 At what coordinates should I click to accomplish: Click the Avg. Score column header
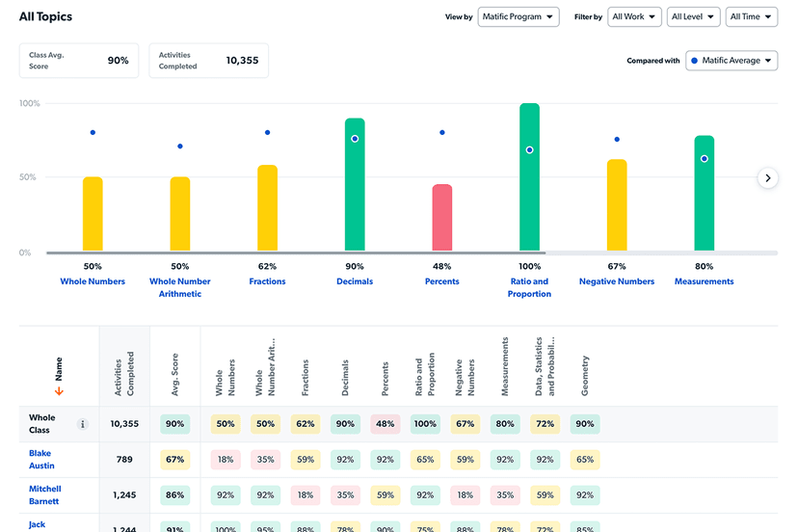coord(174,366)
